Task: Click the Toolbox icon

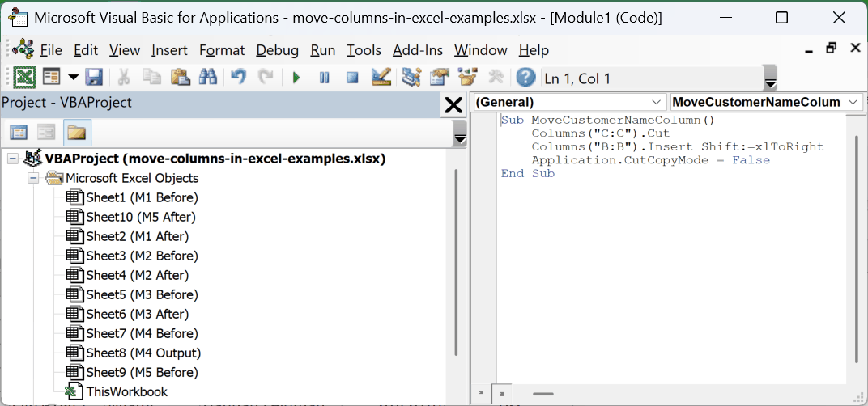Action: tap(496, 77)
